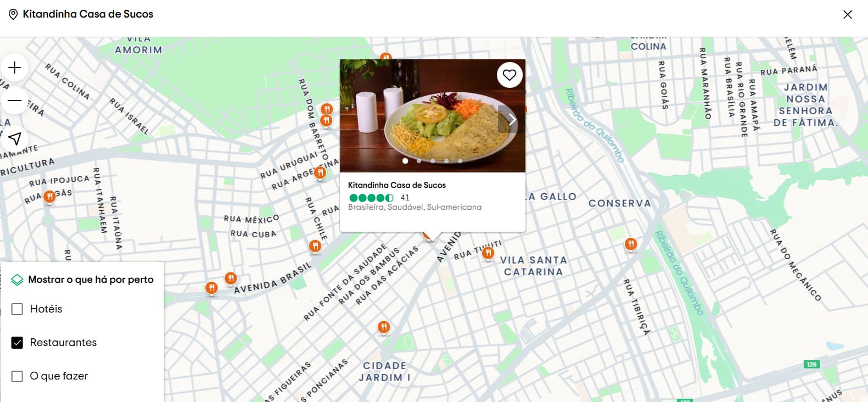Tick the O que fazer checkbox
The image size is (868, 402).
click(x=18, y=376)
